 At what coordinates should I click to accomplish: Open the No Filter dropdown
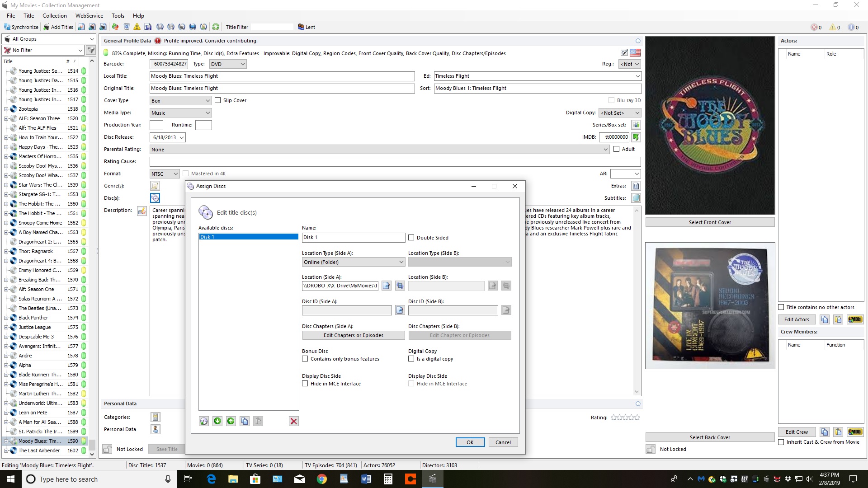pyautogui.click(x=43, y=50)
